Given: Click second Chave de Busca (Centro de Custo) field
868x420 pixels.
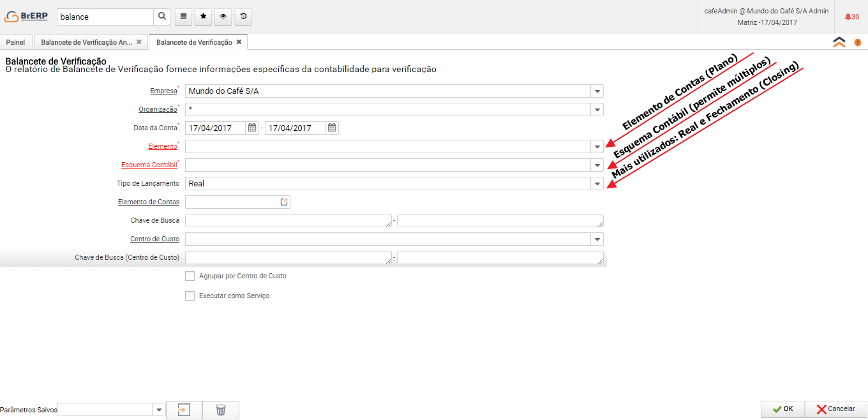Looking at the screenshot, I should [500, 258].
